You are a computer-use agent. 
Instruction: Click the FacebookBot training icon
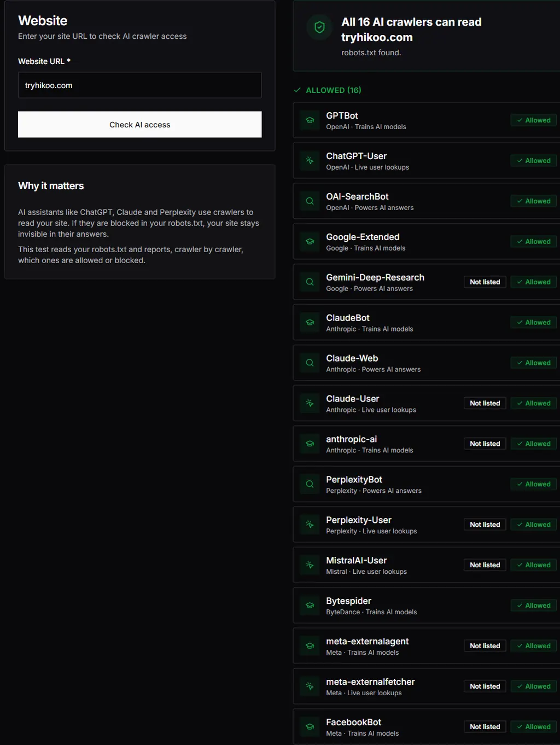[x=310, y=727]
